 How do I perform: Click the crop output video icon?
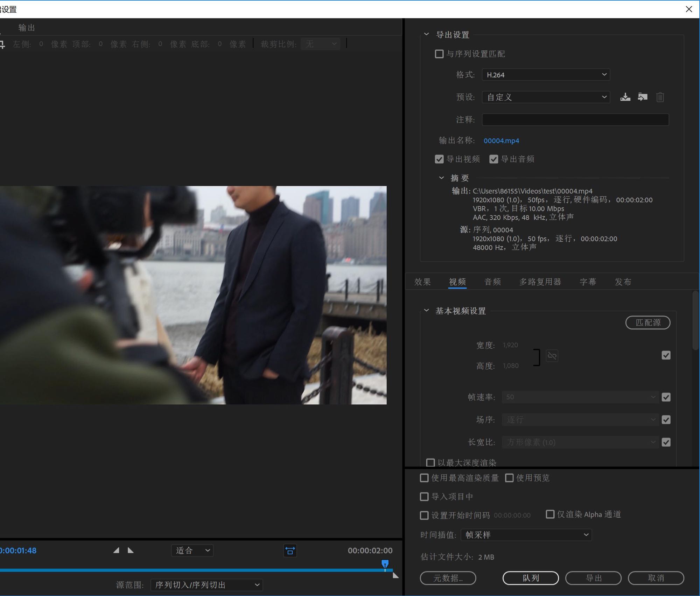click(x=2, y=44)
